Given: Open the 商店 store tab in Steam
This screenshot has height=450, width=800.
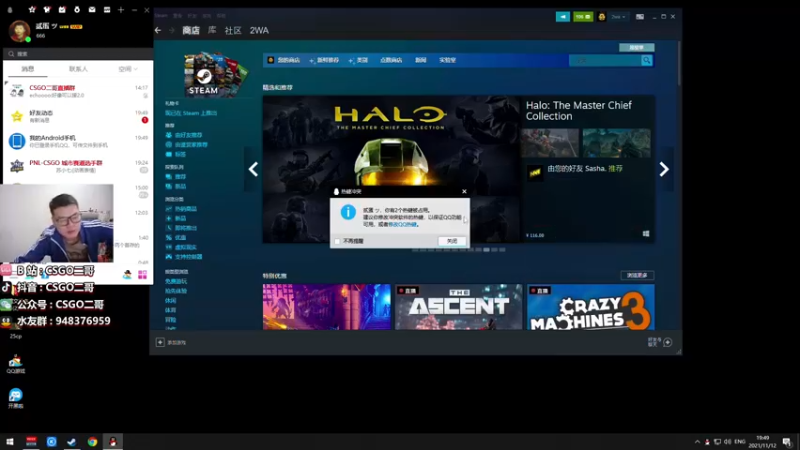Looking at the screenshot, I should click(191, 31).
